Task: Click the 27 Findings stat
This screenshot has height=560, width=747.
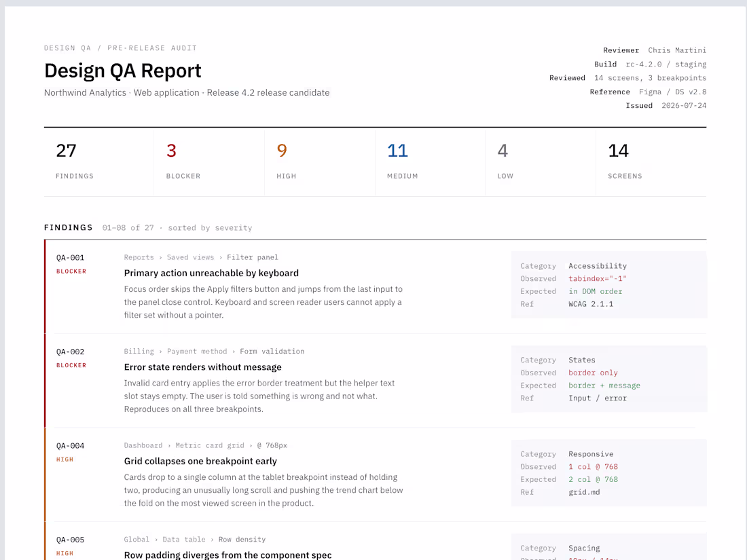Action: 98,162
